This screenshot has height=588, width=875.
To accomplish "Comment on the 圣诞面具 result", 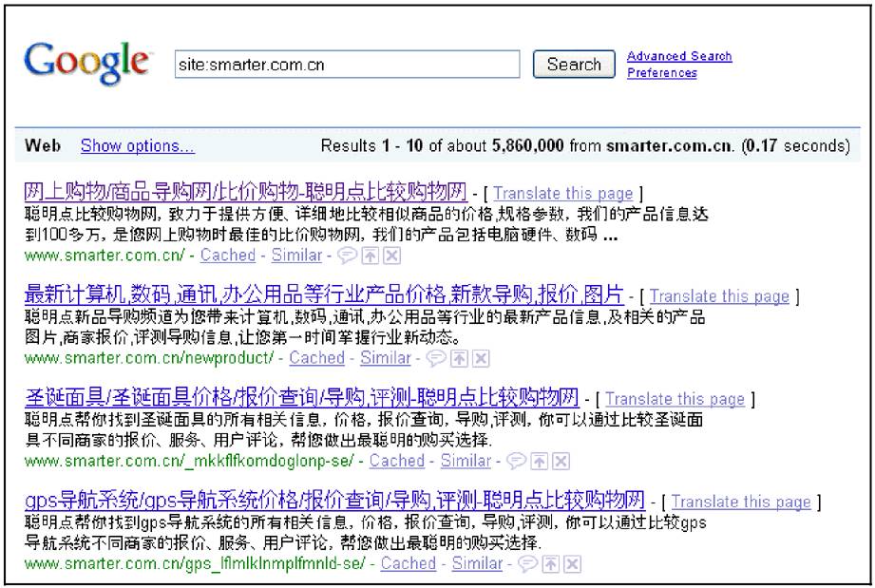I will (516, 461).
